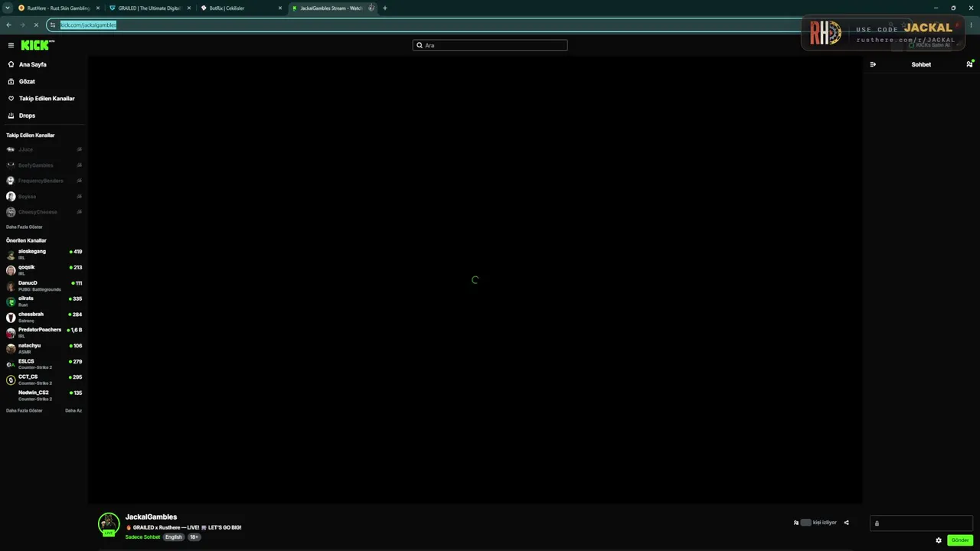Close the BotRix browser tab
The width and height of the screenshot is (980, 551).
pos(280,8)
